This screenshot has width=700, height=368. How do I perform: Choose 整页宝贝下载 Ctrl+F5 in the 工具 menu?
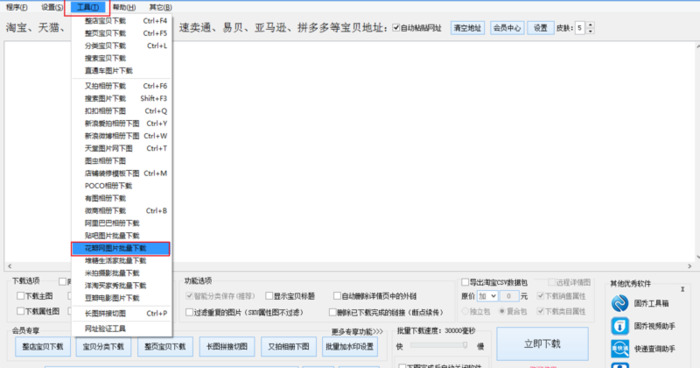click(x=121, y=33)
